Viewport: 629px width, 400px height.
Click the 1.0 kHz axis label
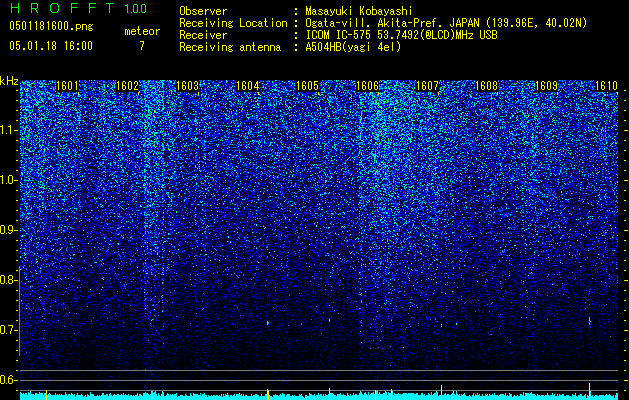tap(8, 180)
